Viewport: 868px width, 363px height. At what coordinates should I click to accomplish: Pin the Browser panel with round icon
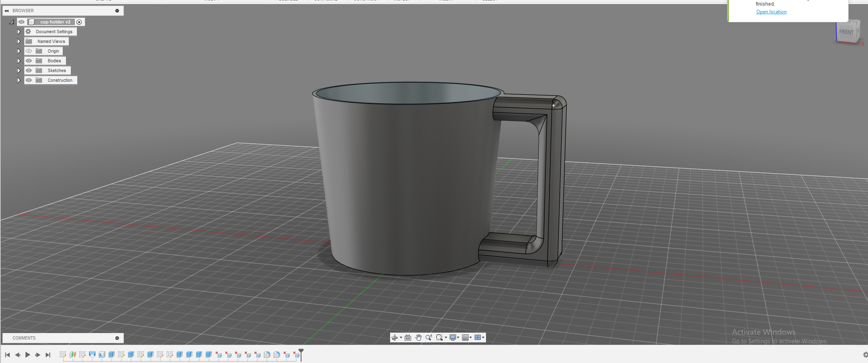coord(117,11)
